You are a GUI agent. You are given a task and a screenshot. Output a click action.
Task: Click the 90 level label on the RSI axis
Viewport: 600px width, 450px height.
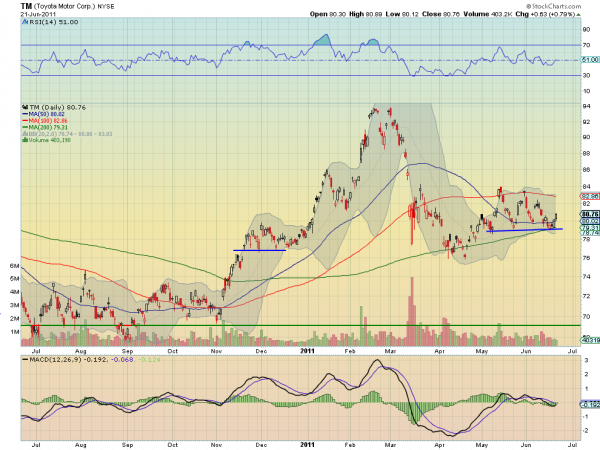(x=586, y=29)
